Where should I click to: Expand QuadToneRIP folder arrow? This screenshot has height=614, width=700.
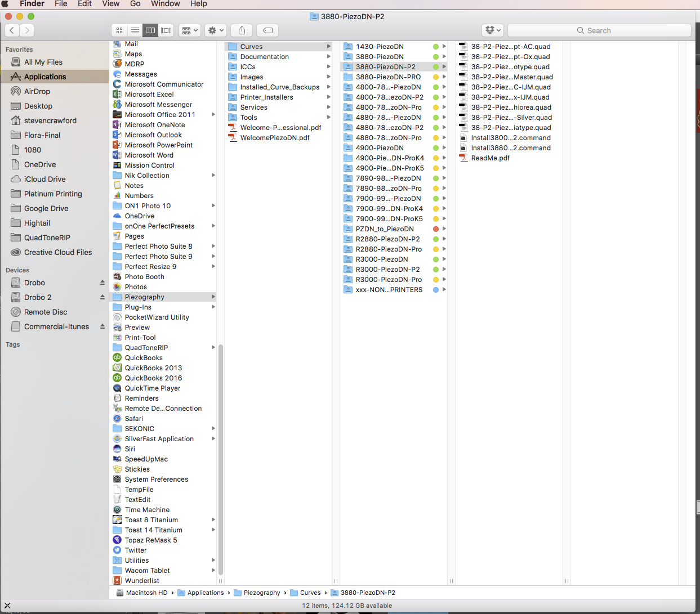pos(213,348)
